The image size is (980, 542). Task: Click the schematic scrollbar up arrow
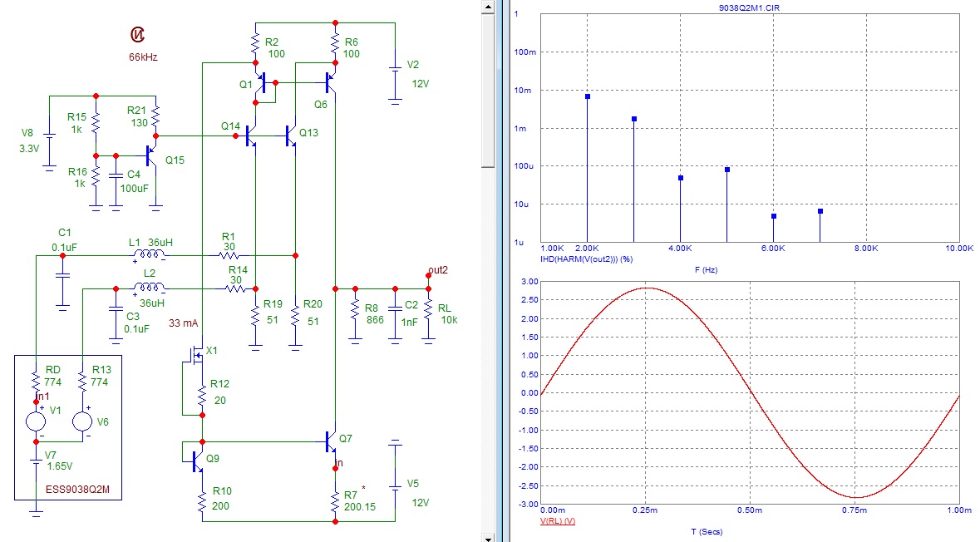(488, 6)
